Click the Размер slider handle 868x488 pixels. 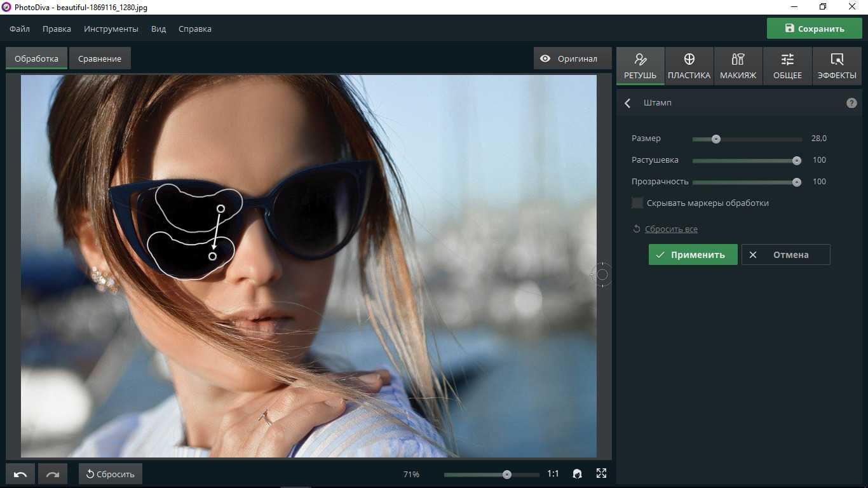pos(716,139)
